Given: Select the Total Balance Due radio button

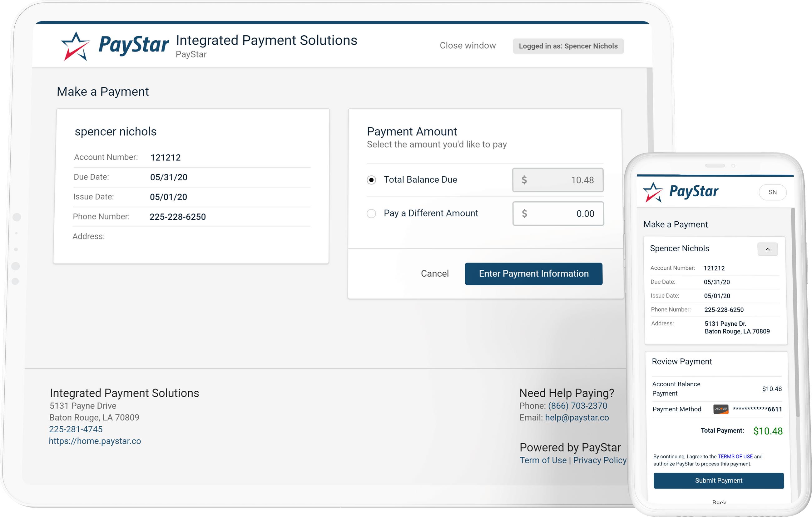Looking at the screenshot, I should (x=371, y=180).
